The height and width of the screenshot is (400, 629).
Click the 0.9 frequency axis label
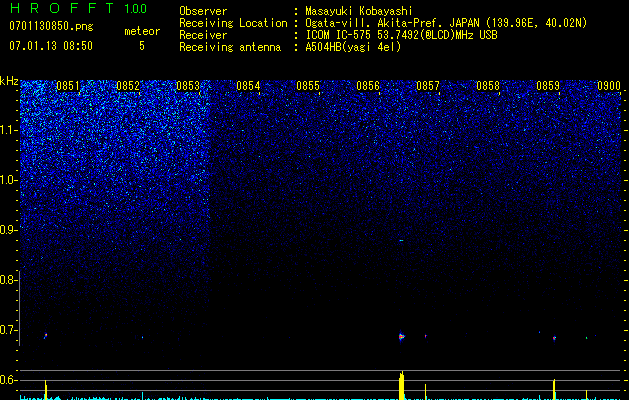click(x=8, y=230)
